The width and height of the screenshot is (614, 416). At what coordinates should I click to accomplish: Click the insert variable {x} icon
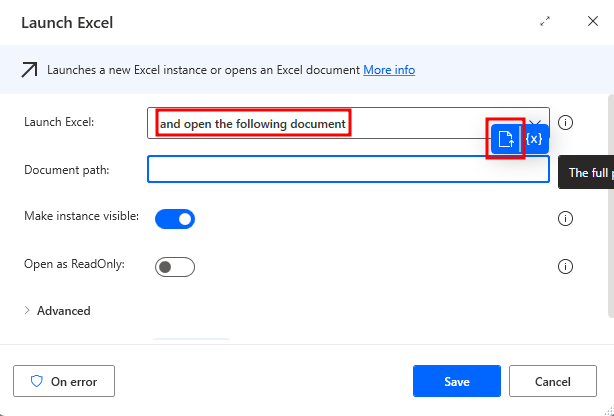point(534,139)
